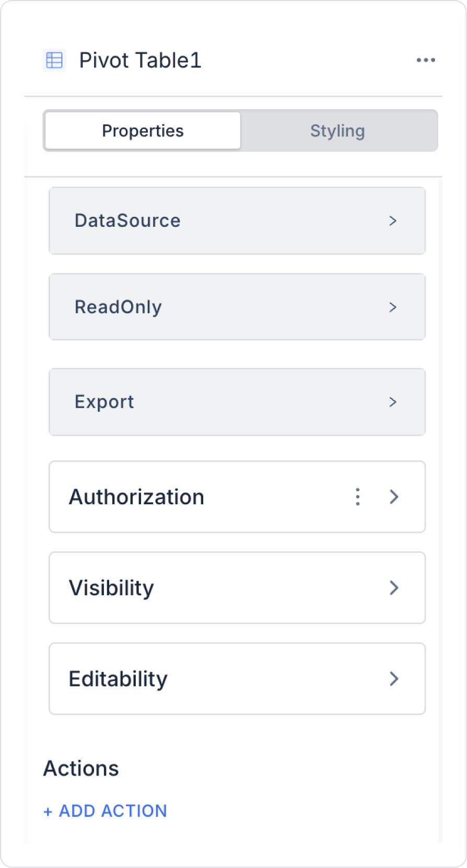Click the Pivot Table1 widget title
Image resolution: width=467 pixels, height=868 pixels.
point(140,61)
